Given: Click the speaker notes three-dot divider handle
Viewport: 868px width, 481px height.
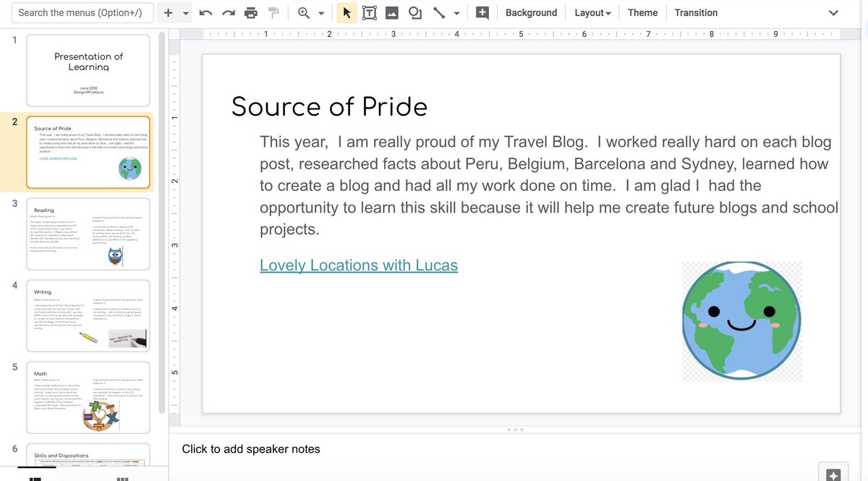Looking at the screenshot, I should click(515, 430).
